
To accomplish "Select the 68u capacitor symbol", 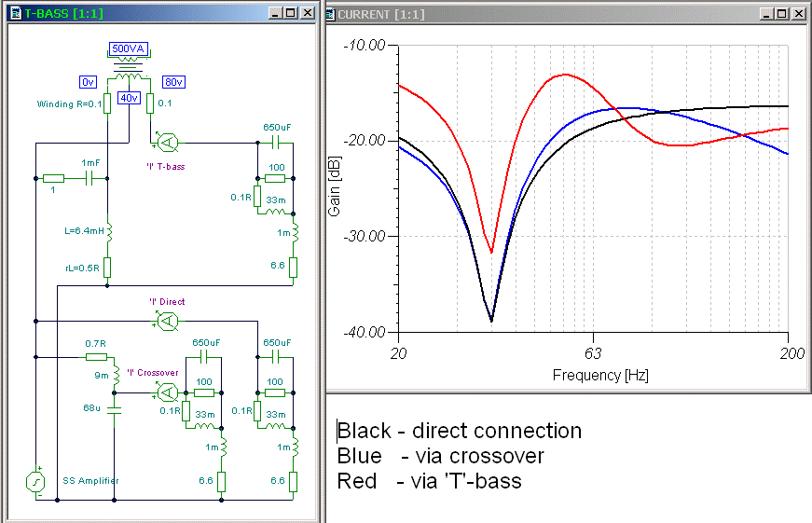I will point(114,410).
